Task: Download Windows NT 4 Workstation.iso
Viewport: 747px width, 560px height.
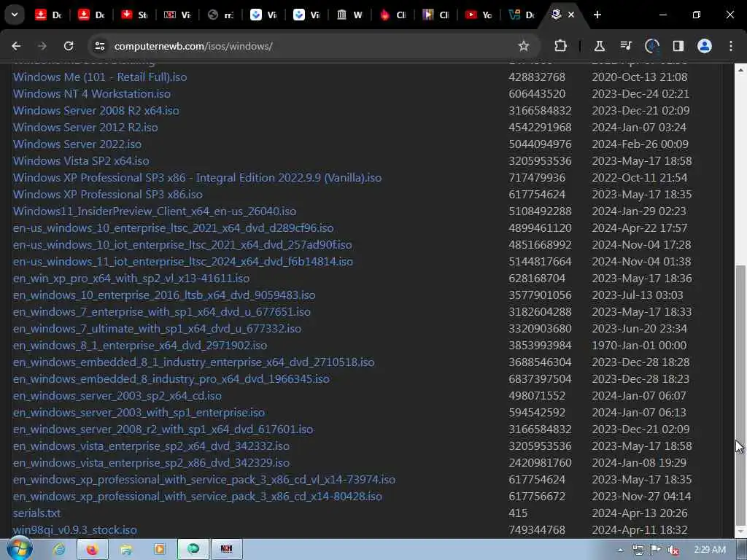Action: pos(91,94)
